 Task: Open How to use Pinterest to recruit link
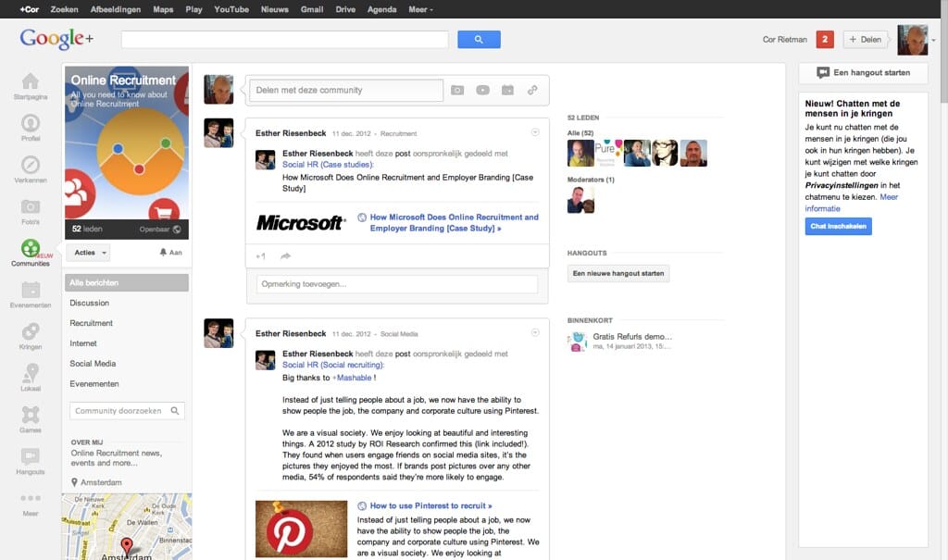431,505
